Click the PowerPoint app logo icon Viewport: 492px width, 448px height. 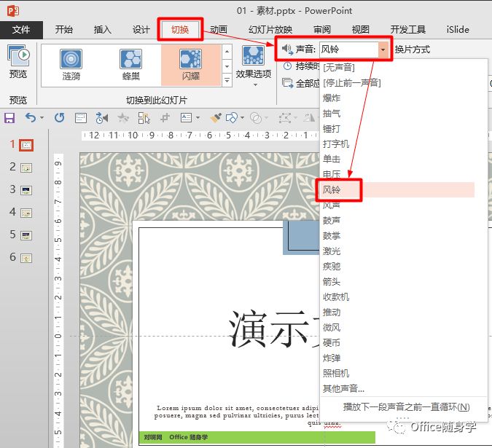tap(13, 11)
